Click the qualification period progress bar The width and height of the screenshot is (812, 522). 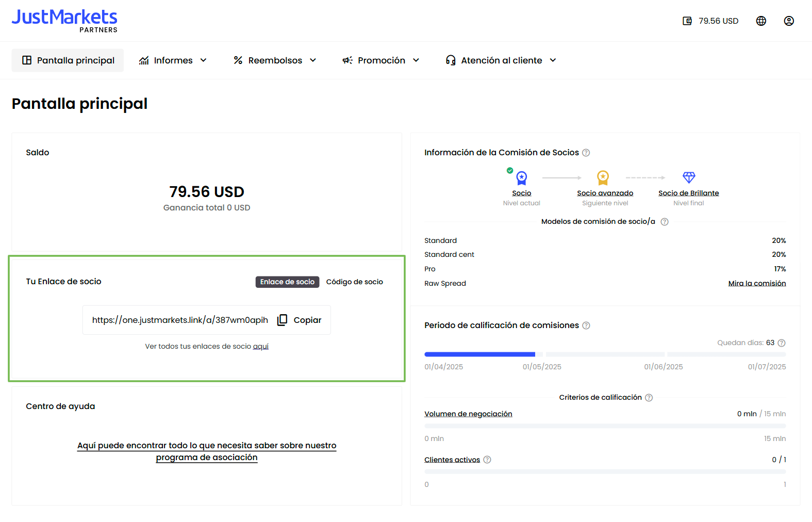click(x=605, y=354)
